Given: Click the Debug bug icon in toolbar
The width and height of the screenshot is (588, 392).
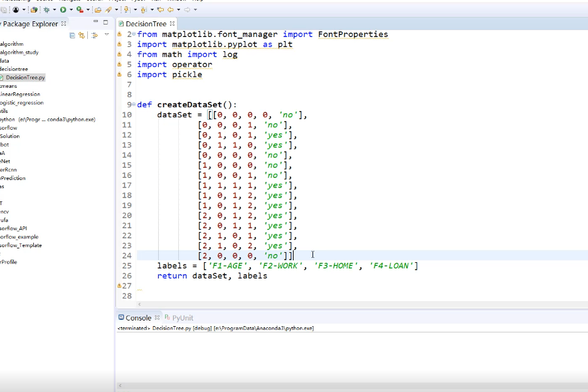Looking at the screenshot, I should [46, 10].
